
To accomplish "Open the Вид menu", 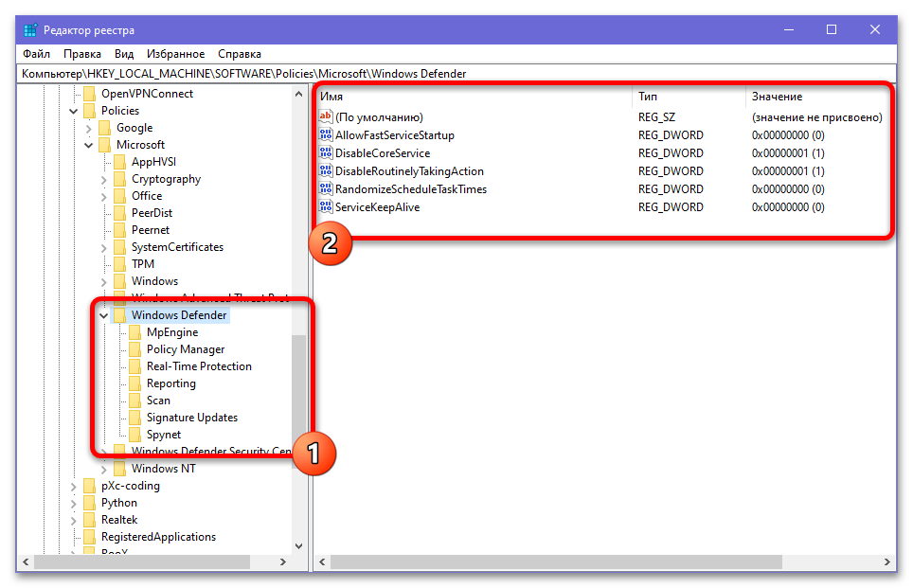I will point(124,54).
